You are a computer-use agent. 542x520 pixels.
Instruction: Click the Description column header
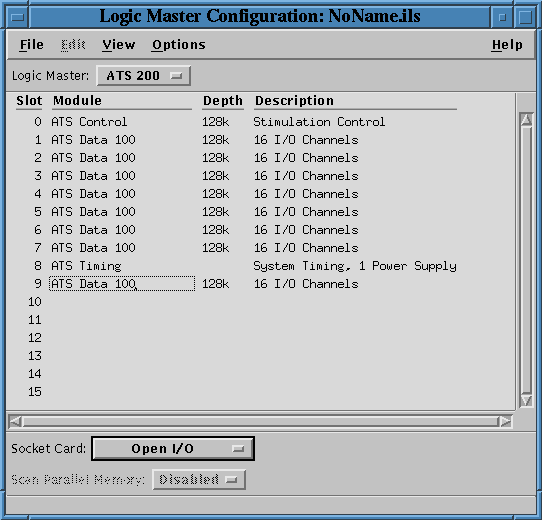point(295,101)
